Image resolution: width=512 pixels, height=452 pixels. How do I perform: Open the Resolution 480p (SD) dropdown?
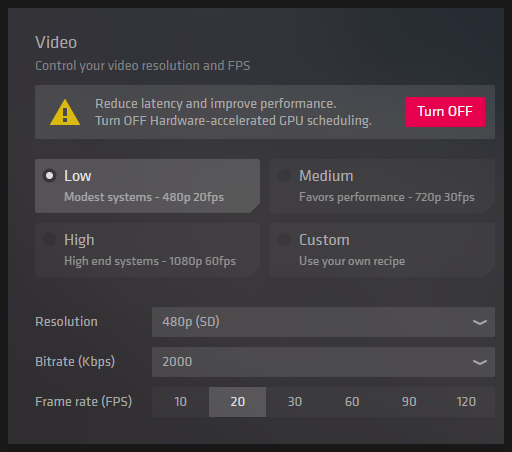(323, 322)
